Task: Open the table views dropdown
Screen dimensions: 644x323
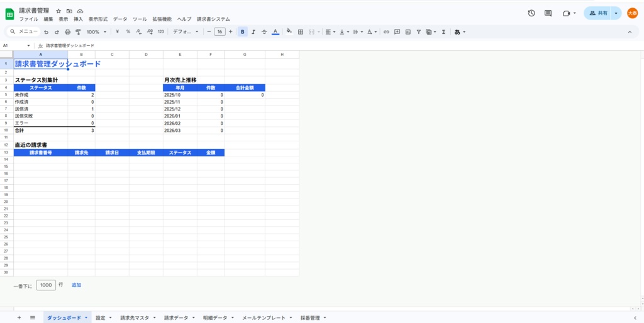Action: (x=431, y=31)
